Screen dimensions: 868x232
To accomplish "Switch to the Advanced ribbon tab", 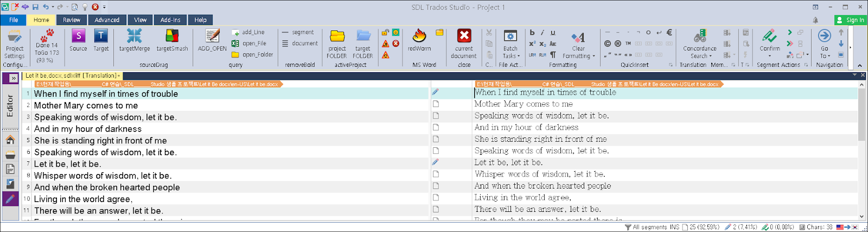I will tap(107, 20).
